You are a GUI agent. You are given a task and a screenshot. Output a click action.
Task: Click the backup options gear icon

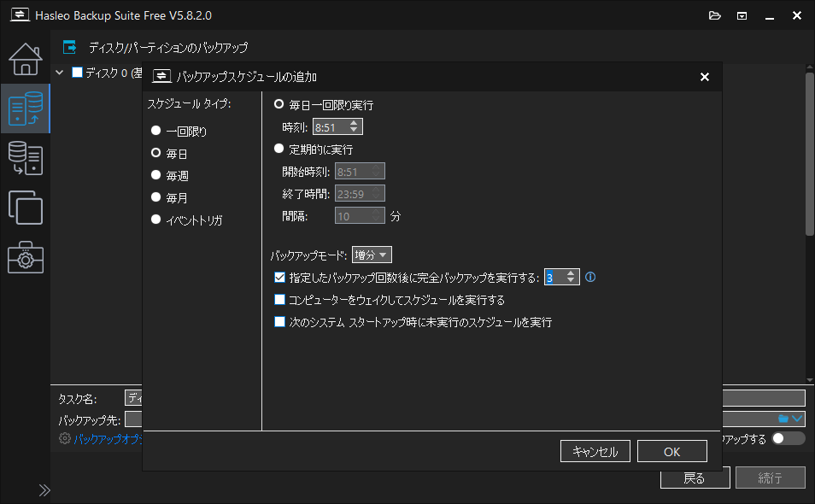(64, 438)
